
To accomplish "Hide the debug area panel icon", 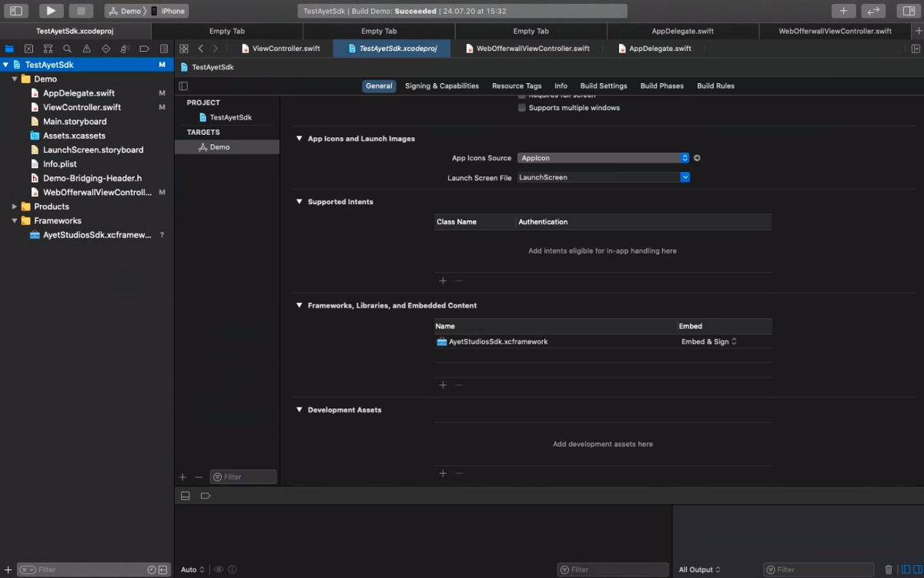I will (185, 496).
